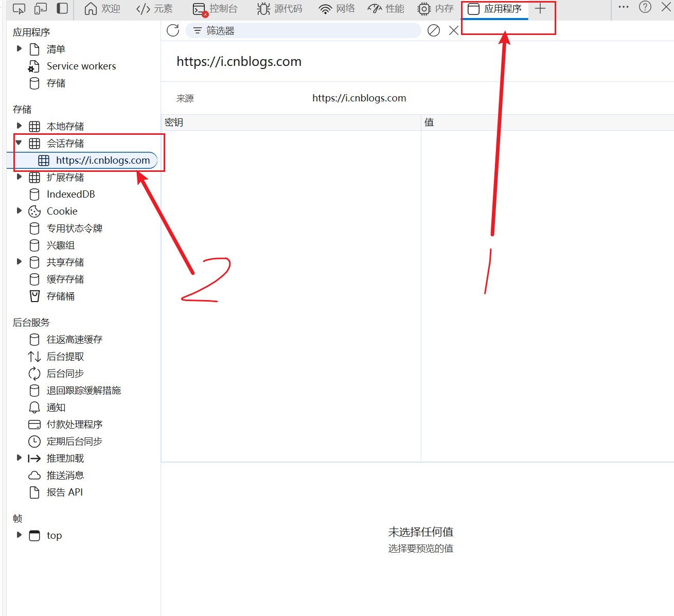The height and width of the screenshot is (616, 674).
Task: Click the plus icon to add tool tab
Action: coord(540,9)
